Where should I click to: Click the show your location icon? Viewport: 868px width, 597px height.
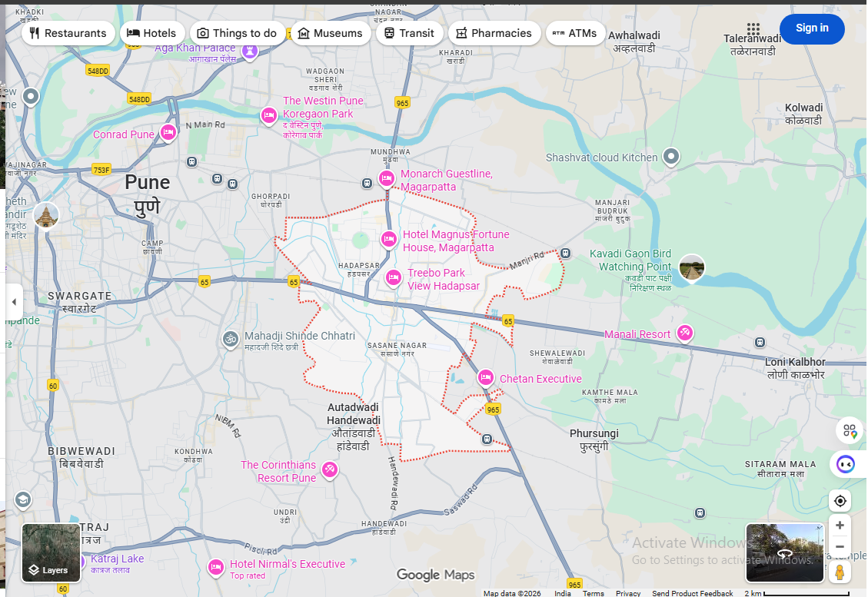click(x=840, y=501)
